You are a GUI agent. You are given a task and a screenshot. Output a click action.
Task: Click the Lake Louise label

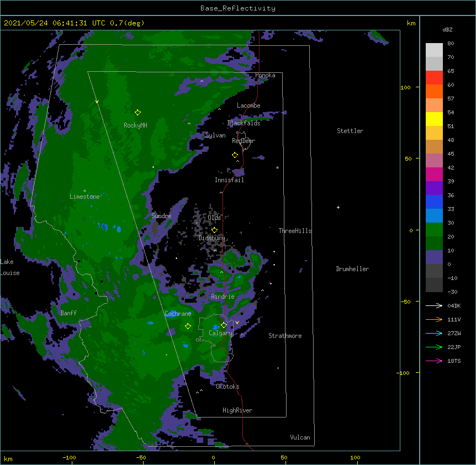coord(10,267)
